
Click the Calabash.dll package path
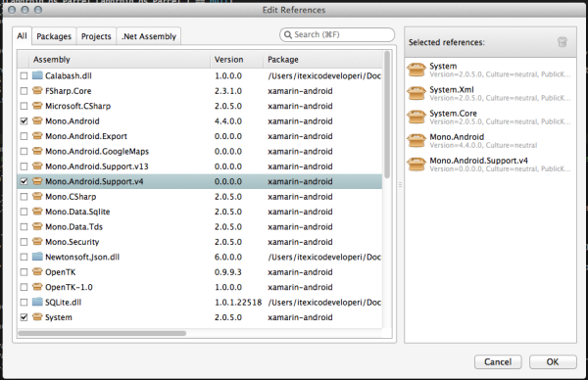[x=324, y=76]
